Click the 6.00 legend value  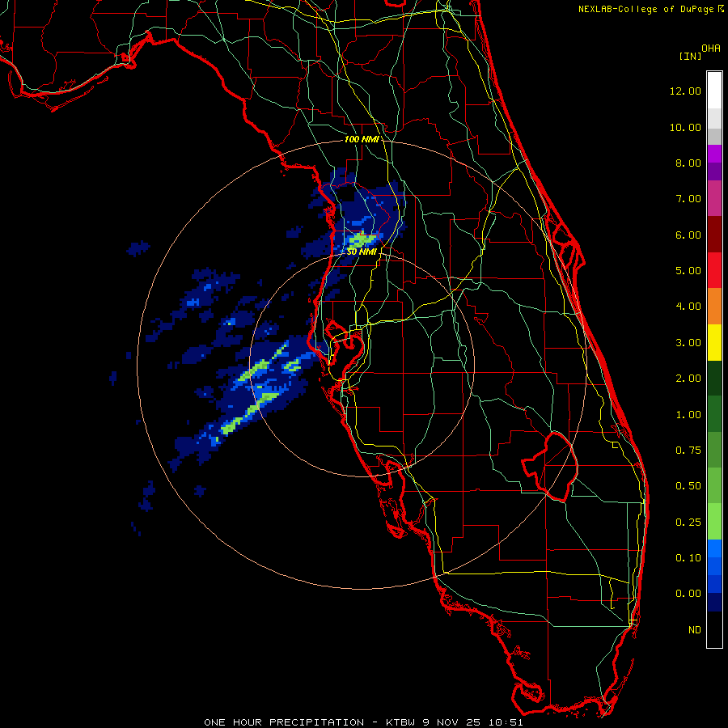(x=688, y=235)
